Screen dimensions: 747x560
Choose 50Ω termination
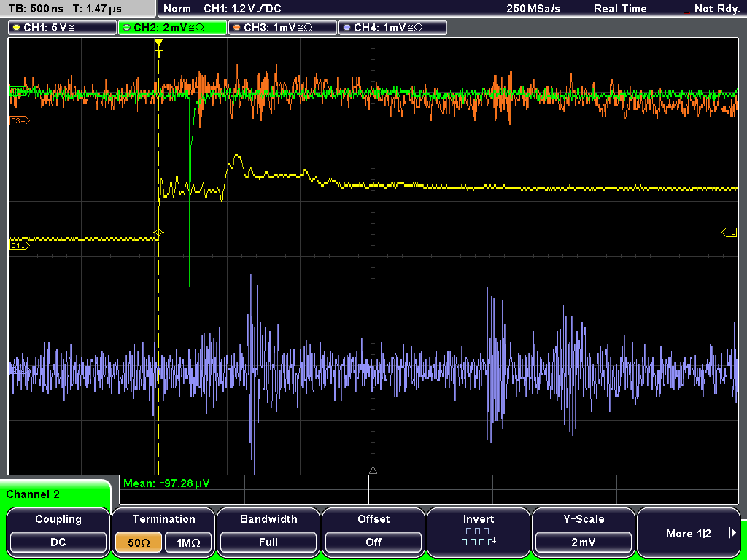[139, 542]
